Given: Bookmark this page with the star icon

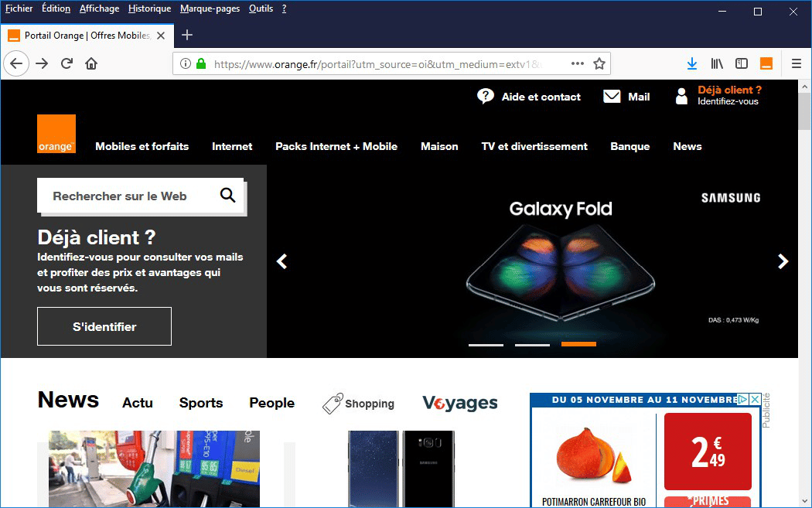Looking at the screenshot, I should 599,63.
